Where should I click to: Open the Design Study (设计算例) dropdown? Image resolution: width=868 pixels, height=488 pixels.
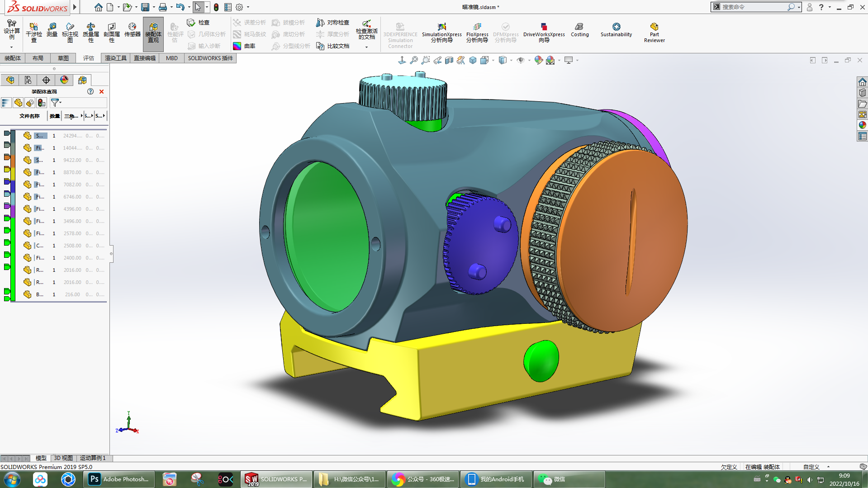point(11,47)
